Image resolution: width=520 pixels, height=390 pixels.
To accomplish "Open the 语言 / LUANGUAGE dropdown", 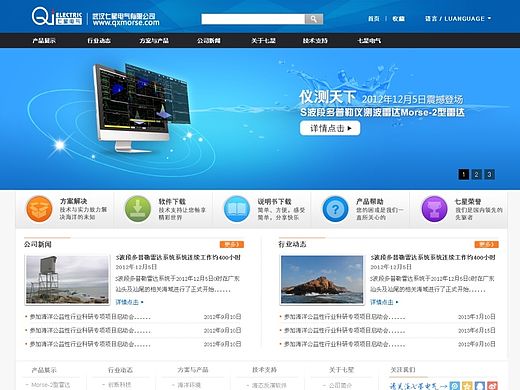I will click(458, 19).
